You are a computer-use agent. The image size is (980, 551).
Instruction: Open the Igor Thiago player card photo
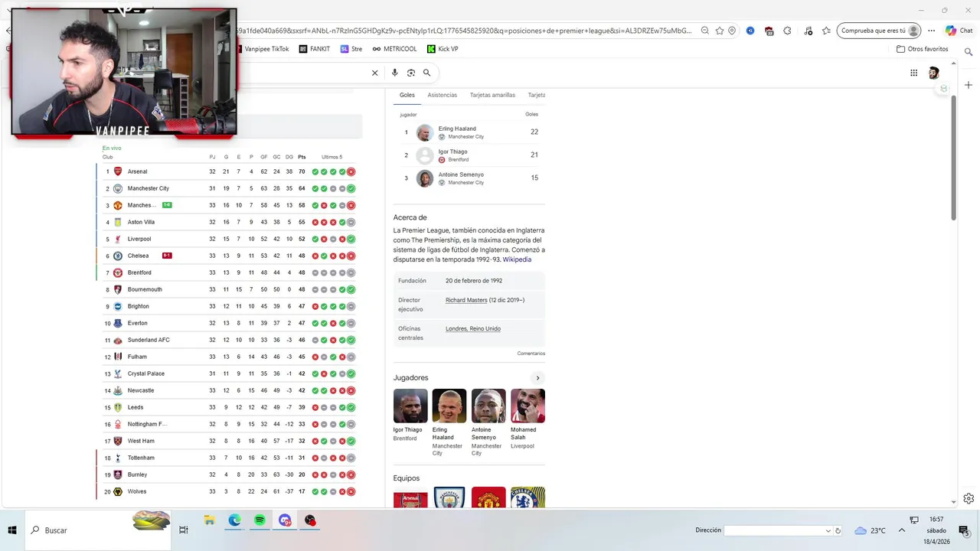(410, 406)
